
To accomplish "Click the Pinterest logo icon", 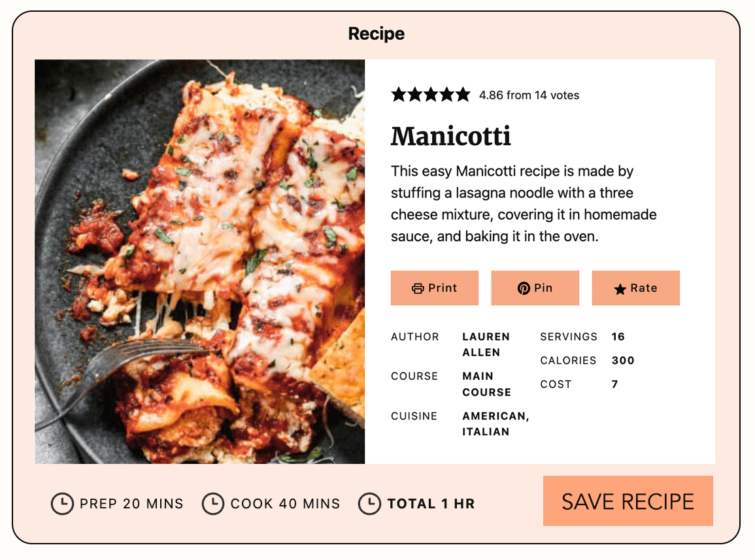I will click(x=524, y=288).
